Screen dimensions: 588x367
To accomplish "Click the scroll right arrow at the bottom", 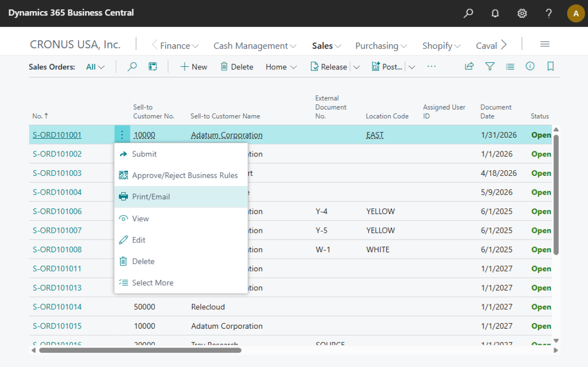I will 556,350.
